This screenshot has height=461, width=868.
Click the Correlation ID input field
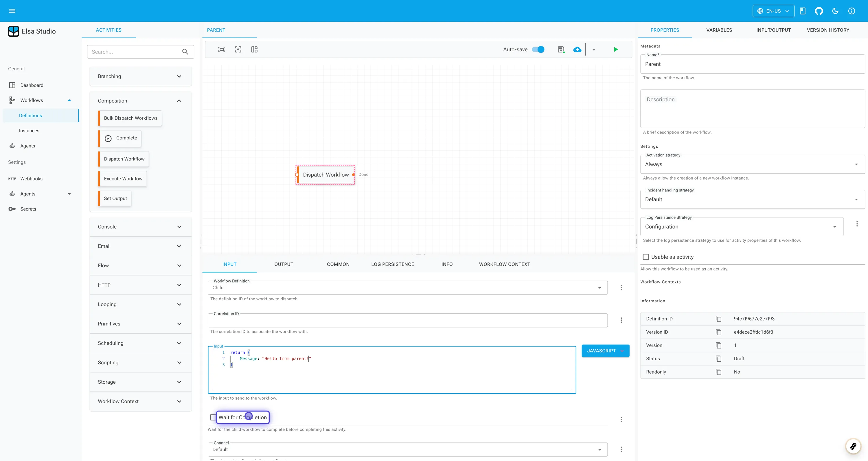click(407, 320)
